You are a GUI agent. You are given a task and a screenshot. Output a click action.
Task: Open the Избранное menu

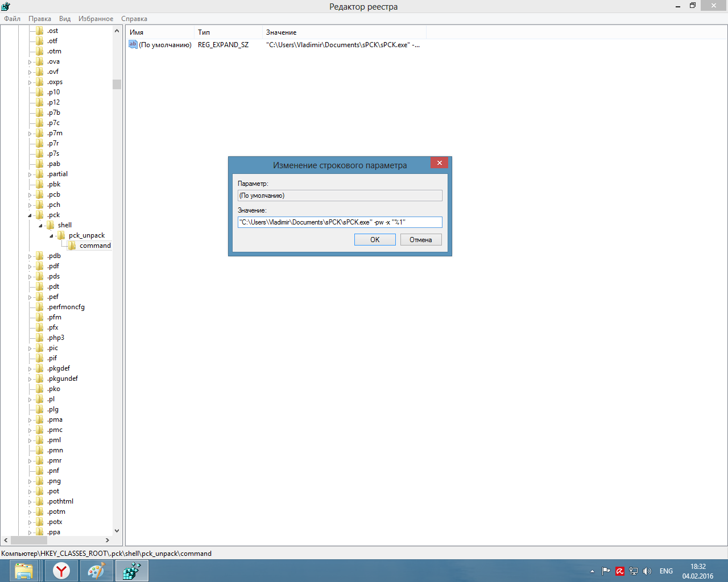tap(96, 19)
